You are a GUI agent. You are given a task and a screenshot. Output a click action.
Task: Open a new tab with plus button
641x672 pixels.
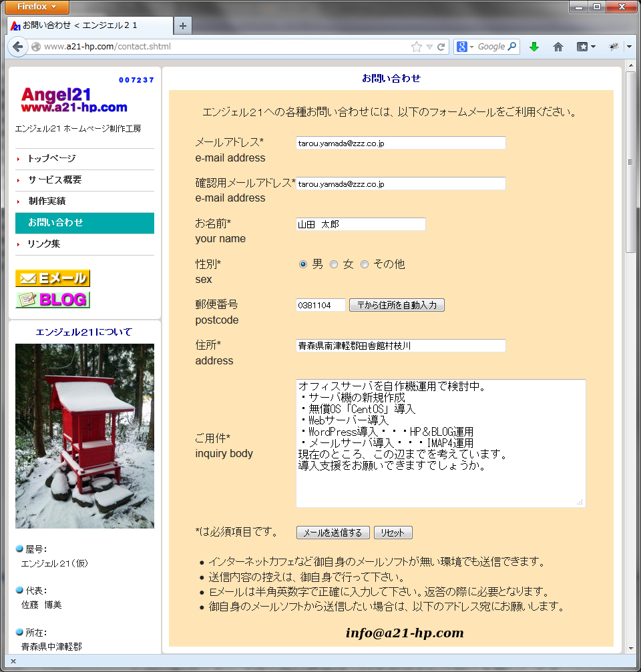click(183, 26)
